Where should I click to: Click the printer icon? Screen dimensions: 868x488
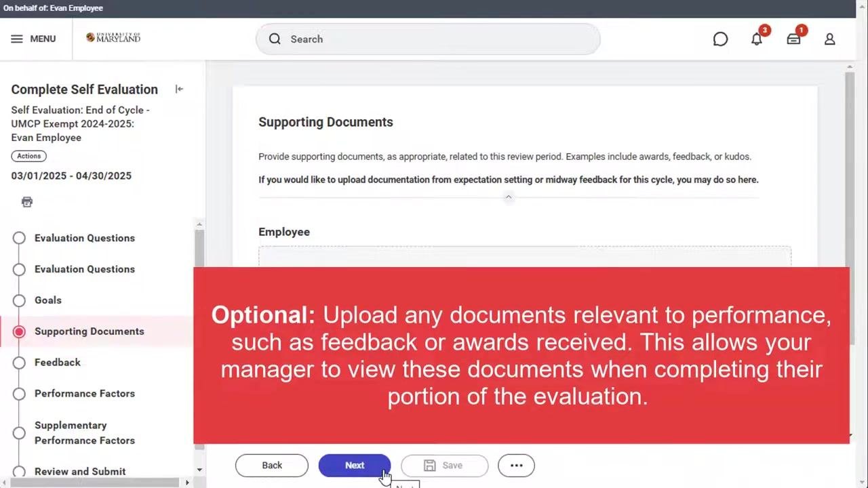[x=27, y=201]
